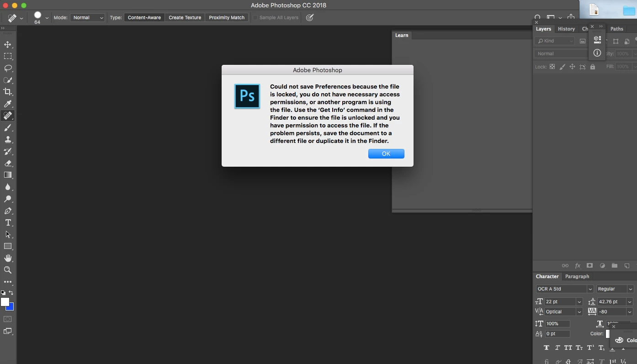Image resolution: width=637 pixels, height=364 pixels.
Task: Change the screen mode via toolbar icon
Action: coord(8,331)
